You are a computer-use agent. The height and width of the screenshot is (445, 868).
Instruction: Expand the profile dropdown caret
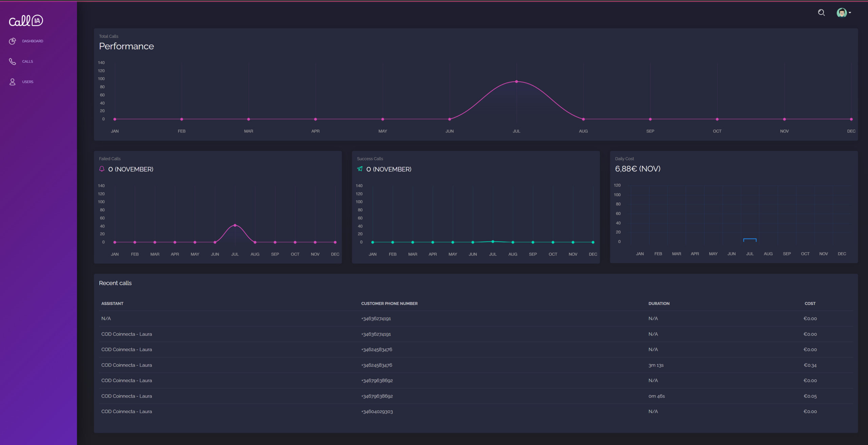tap(850, 13)
